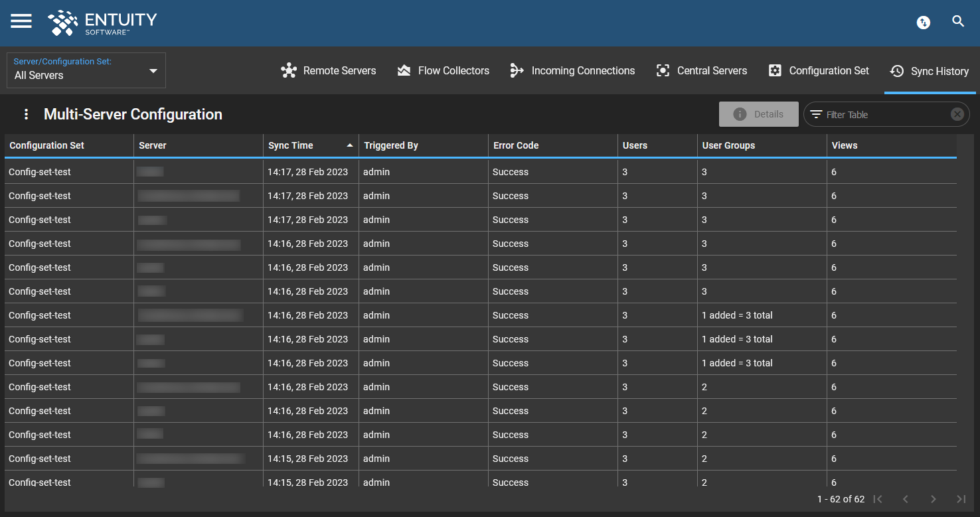The width and height of the screenshot is (980, 517).
Task: Open the three-dot Multi-Server Configuration menu
Action: pos(27,114)
